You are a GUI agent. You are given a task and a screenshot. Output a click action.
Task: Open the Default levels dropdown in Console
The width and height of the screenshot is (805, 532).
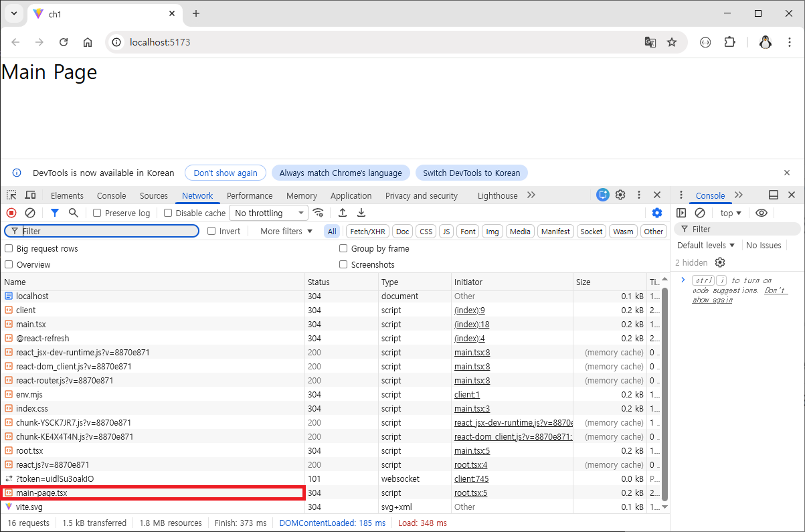[x=706, y=245]
